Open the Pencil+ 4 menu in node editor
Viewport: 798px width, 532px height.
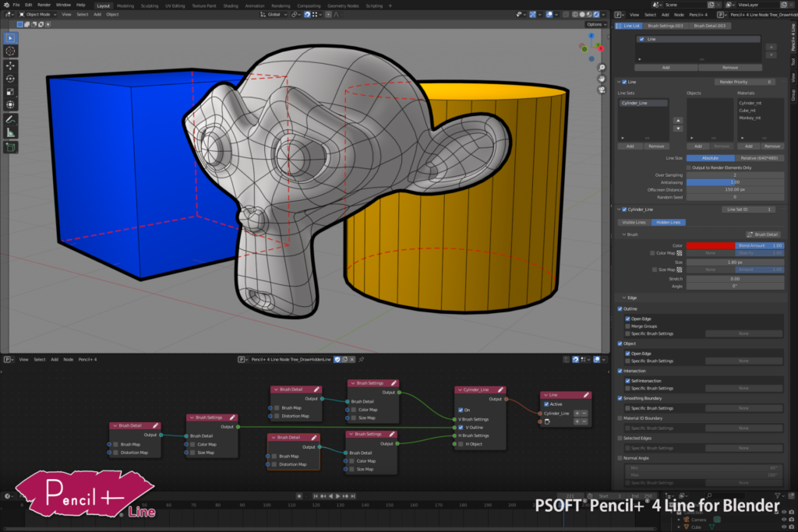click(87, 359)
